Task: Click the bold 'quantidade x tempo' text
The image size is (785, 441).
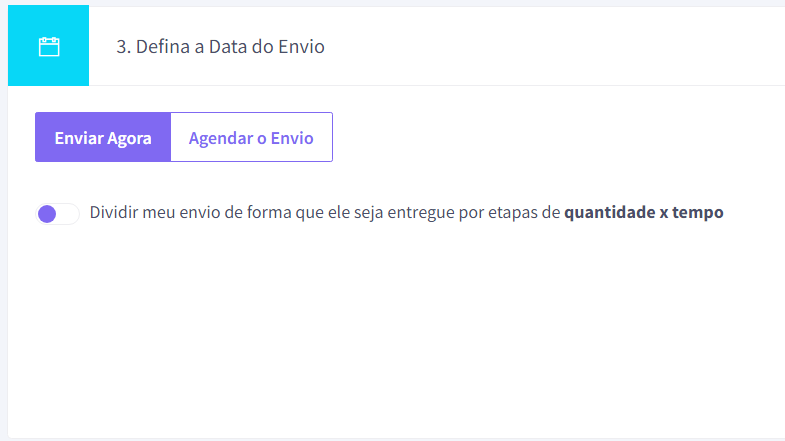Action: (x=644, y=212)
